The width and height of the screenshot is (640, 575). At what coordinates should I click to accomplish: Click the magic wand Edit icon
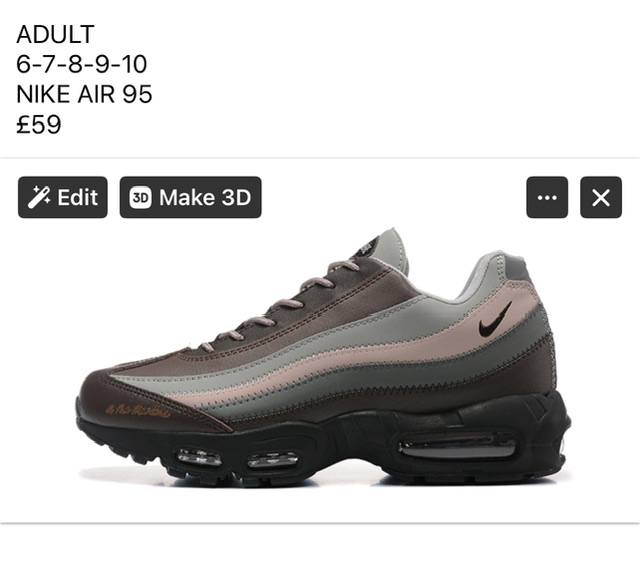point(39,198)
